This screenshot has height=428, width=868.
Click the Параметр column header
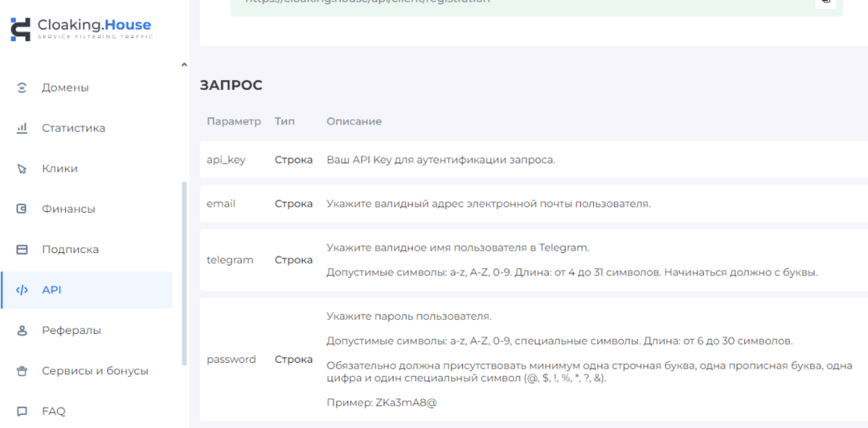pyautogui.click(x=233, y=121)
